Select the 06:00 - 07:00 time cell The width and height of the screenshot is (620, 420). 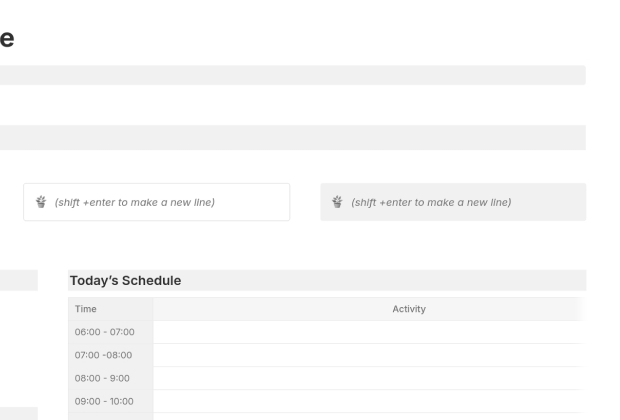pyautogui.click(x=105, y=332)
